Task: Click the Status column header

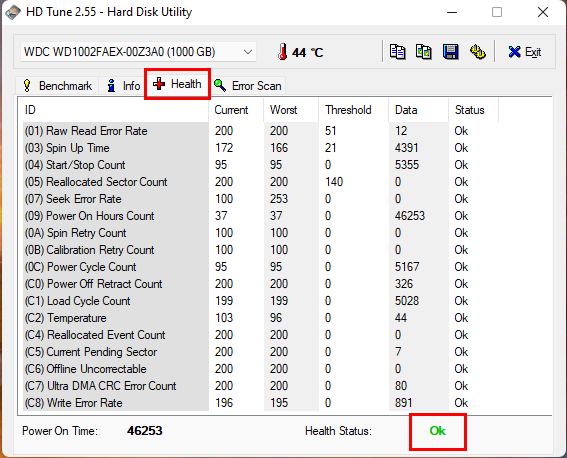Action: (x=474, y=110)
